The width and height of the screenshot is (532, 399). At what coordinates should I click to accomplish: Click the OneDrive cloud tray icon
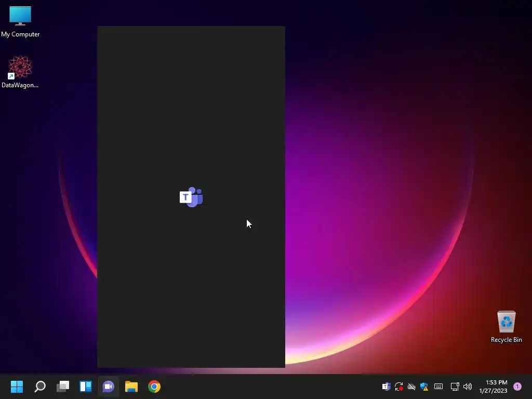tap(411, 387)
